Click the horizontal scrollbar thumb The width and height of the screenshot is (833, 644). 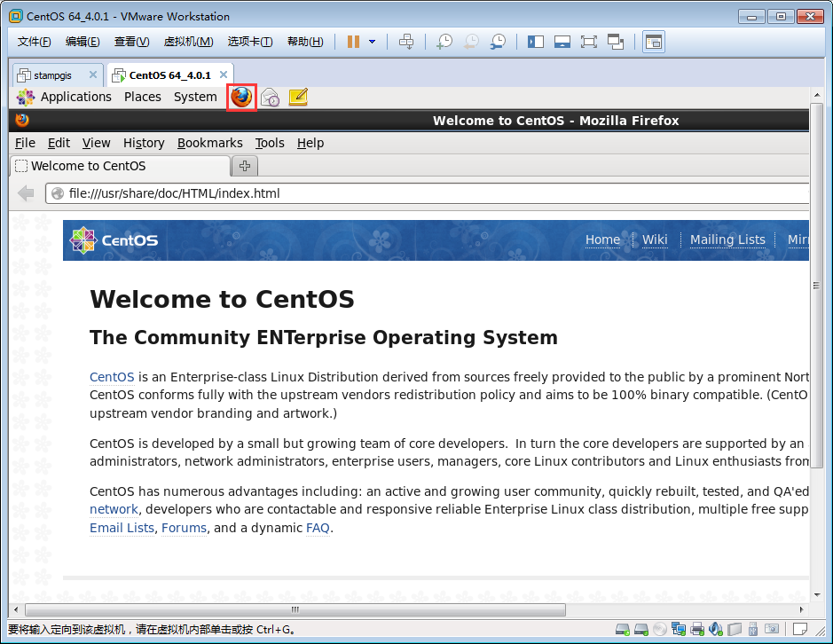[x=295, y=609]
